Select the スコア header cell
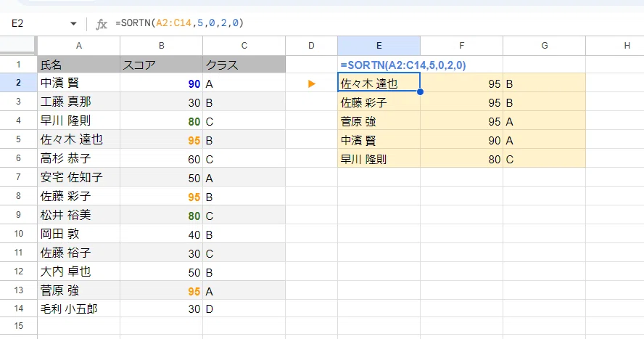Image resolution: width=644 pixels, height=339 pixels. [162, 65]
